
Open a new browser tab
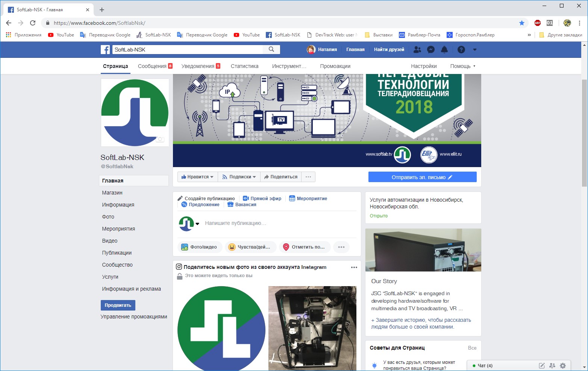102,10
